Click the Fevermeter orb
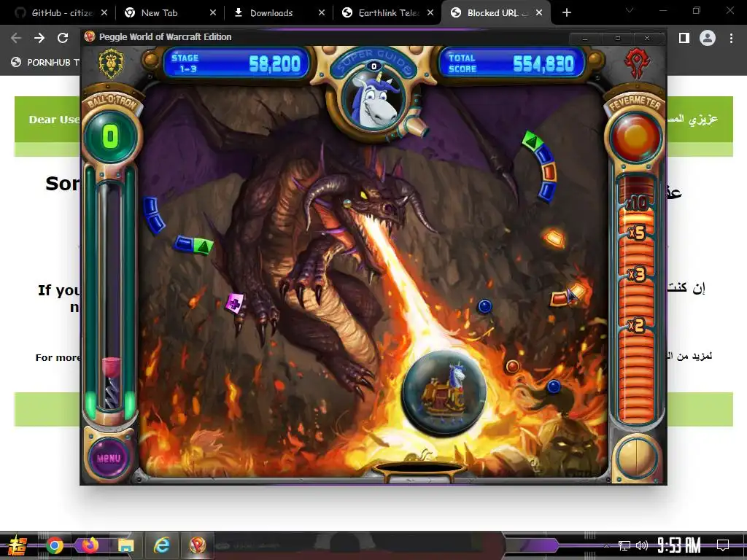Screen dimensions: 747x560 (636, 136)
